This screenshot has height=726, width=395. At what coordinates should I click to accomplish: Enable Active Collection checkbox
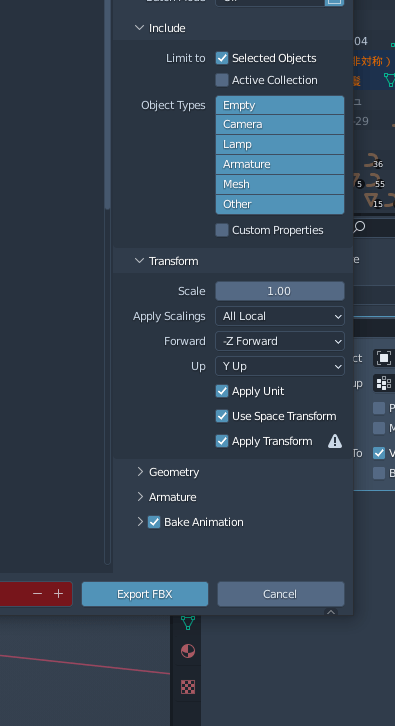point(222,80)
